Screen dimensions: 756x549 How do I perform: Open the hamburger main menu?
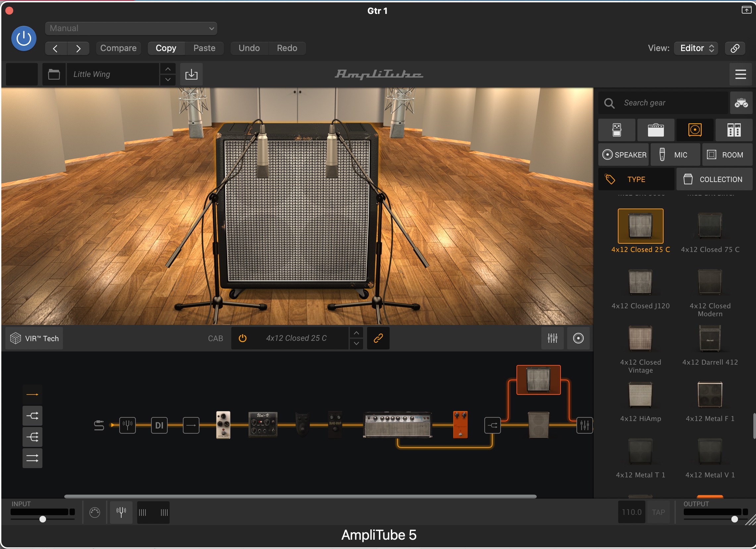740,74
